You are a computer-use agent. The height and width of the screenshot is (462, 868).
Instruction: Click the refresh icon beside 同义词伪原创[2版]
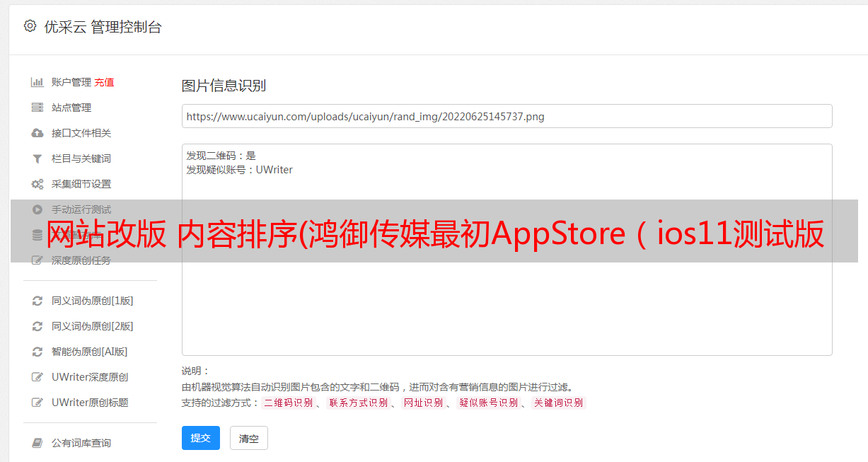pyautogui.click(x=37, y=326)
